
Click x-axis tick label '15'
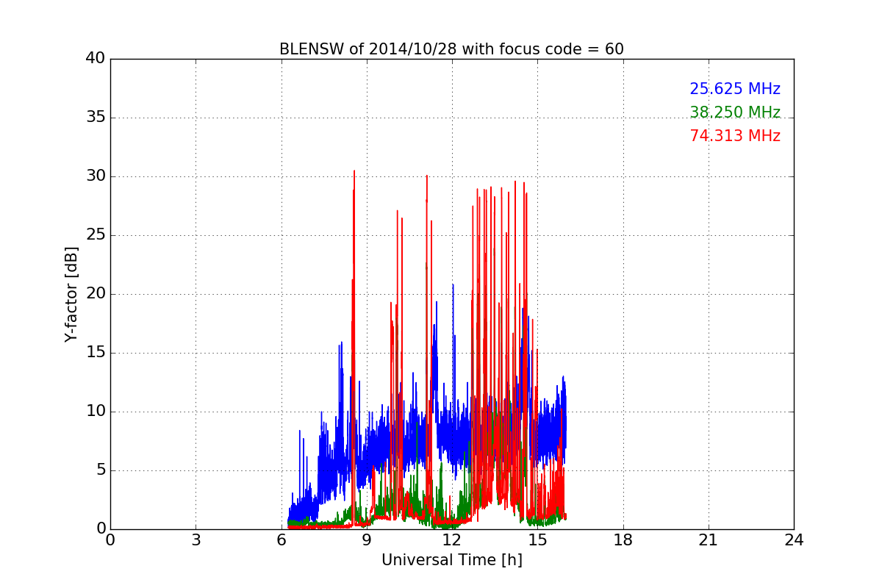(x=537, y=540)
